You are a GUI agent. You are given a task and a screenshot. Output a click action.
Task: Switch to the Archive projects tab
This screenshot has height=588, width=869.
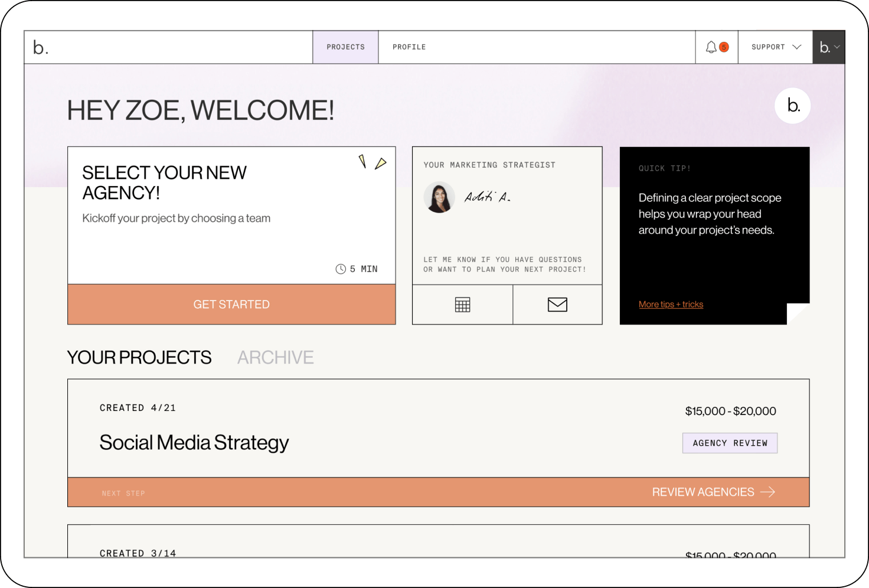click(x=275, y=358)
